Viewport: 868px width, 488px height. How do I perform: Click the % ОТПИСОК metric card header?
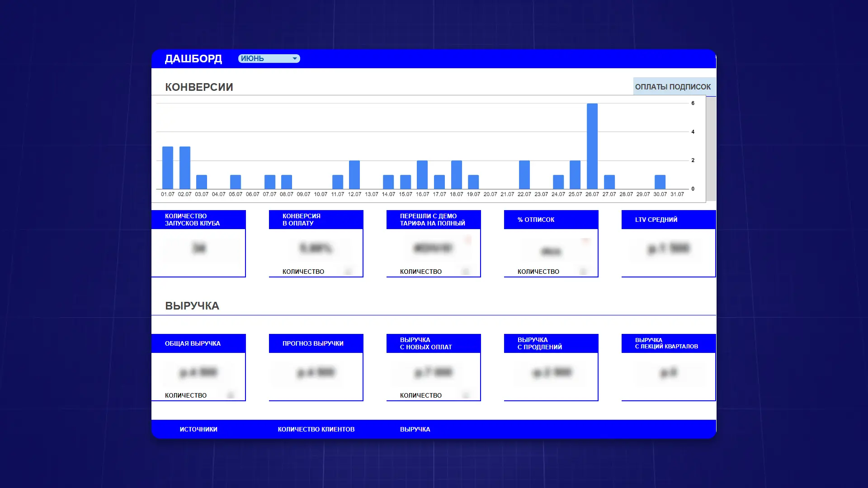[551, 220]
